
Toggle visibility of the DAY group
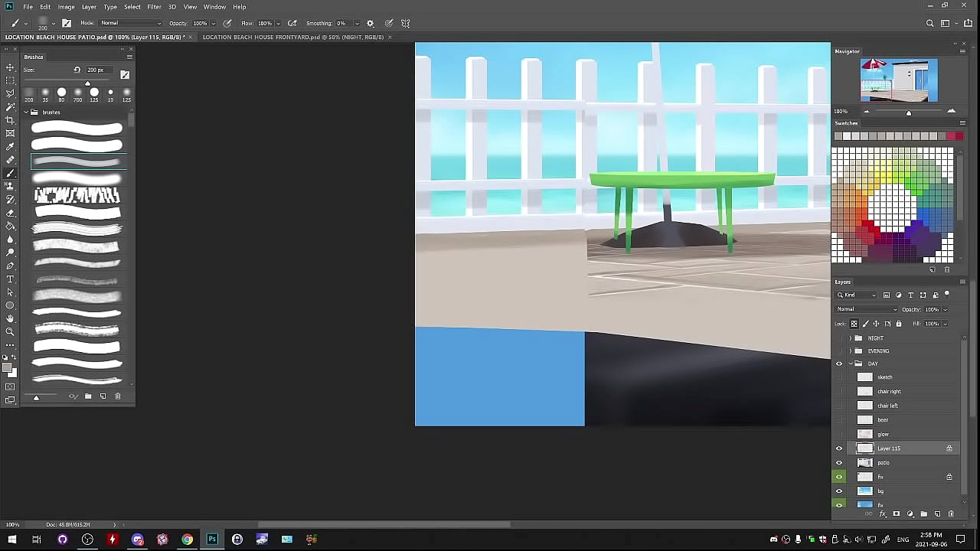(839, 364)
